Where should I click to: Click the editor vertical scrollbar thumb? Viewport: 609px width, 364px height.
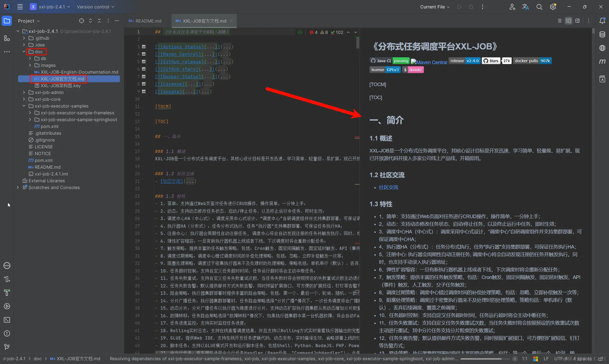coord(358,43)
